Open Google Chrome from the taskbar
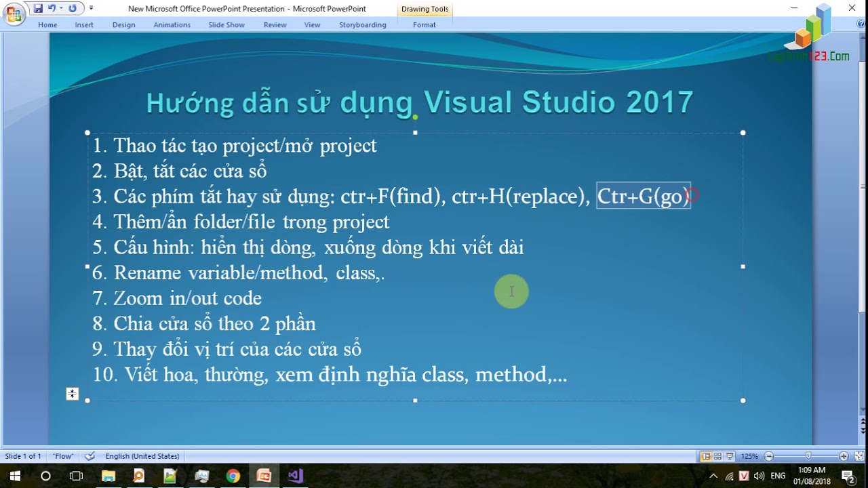This screenshot has height=488, width=868. click(x=233, y=476)
